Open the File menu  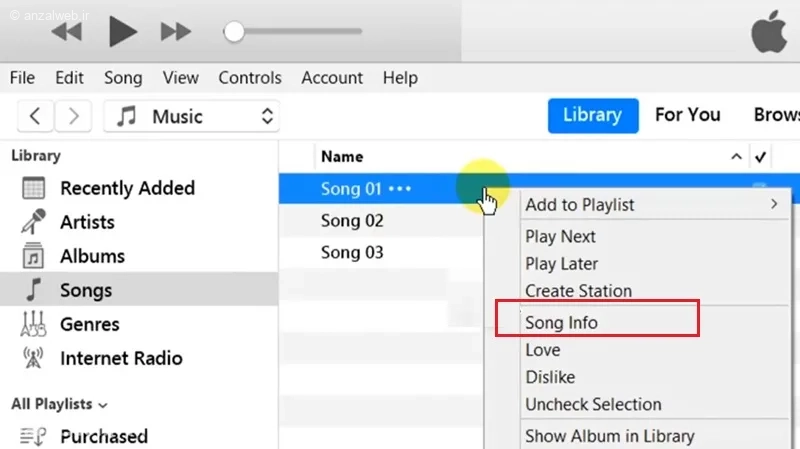coord(22,78)
